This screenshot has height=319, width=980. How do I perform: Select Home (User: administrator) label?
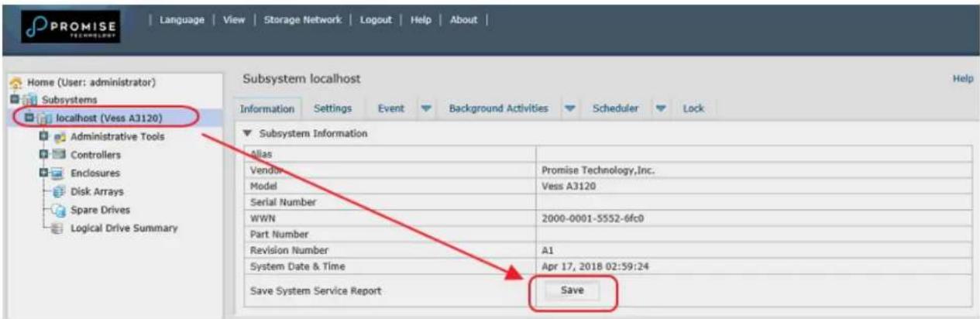tap(91, 82)
